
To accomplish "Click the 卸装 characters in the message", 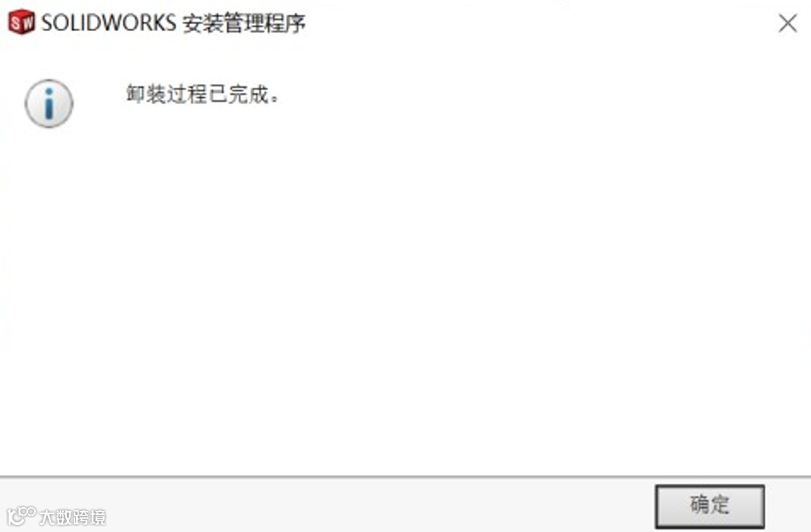I will pos(146,95).
